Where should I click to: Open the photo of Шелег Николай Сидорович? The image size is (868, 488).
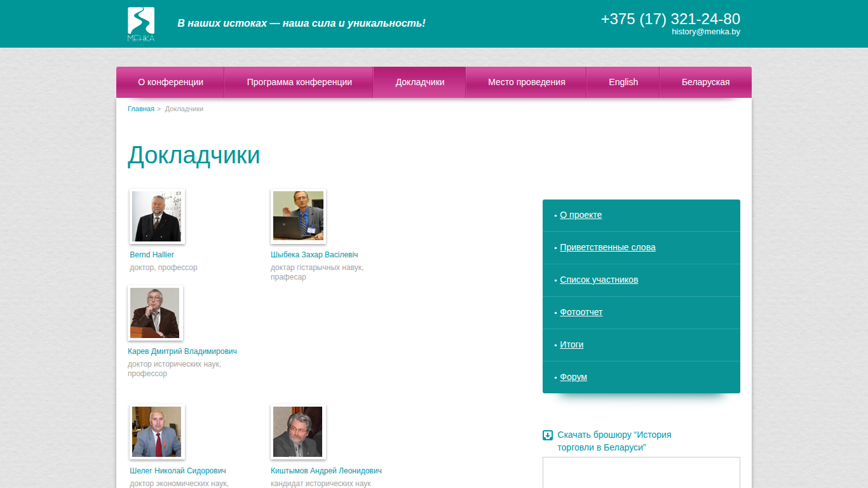157,431
